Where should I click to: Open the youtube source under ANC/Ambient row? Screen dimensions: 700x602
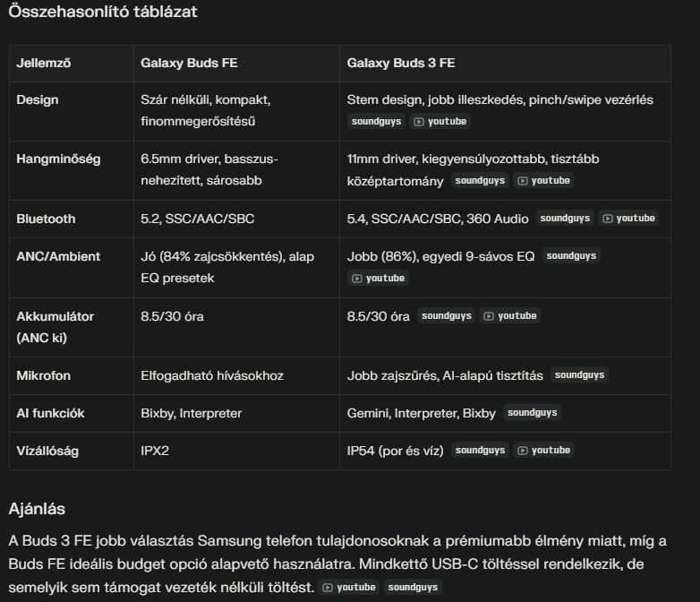click(x=379, y=278)
